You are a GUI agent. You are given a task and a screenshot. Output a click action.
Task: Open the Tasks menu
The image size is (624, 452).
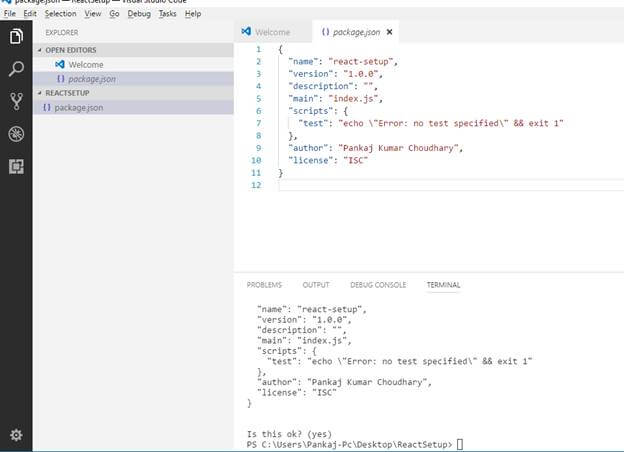tap(167, 14)
